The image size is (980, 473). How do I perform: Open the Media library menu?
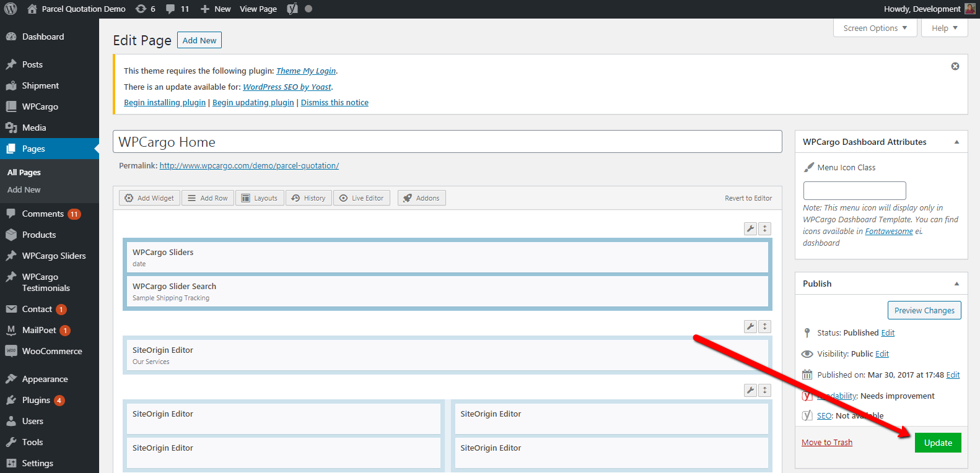pyautogui.click(x=50, y=128)
